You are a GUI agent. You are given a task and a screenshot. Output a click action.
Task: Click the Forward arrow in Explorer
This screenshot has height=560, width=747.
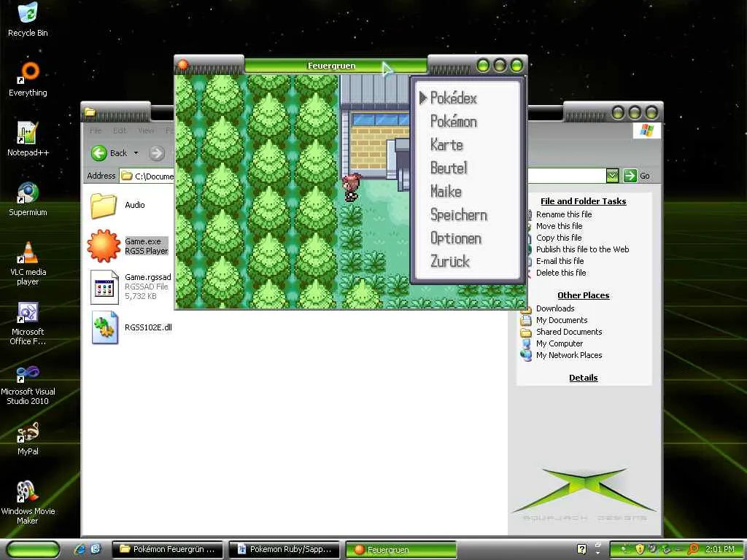(156, 153)
